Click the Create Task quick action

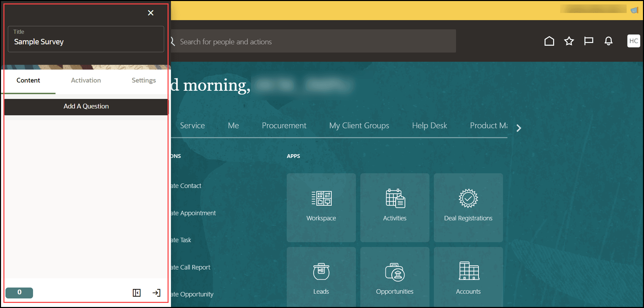(181, 240)
